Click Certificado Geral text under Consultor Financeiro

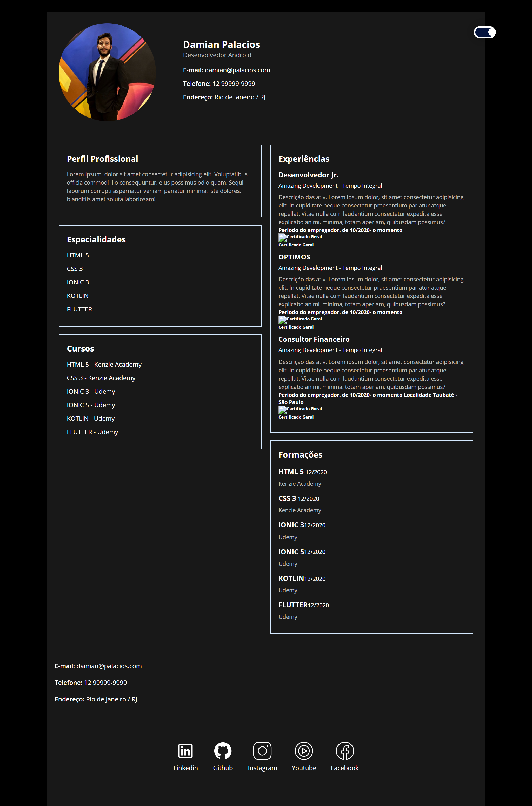[x=296, y=417]
